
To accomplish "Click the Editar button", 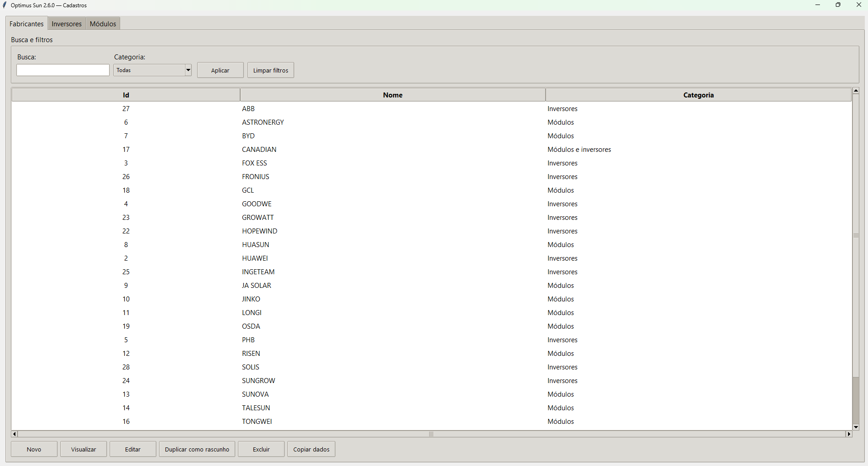I will click(x=133, y=449).
